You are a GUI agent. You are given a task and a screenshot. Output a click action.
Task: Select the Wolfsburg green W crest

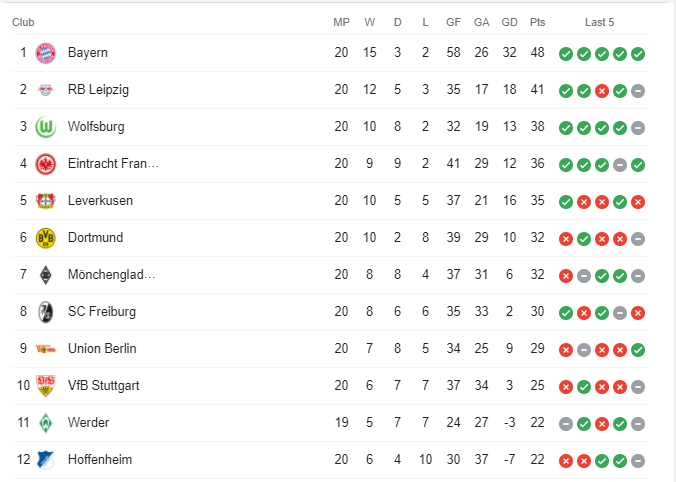tap(45, 127)
